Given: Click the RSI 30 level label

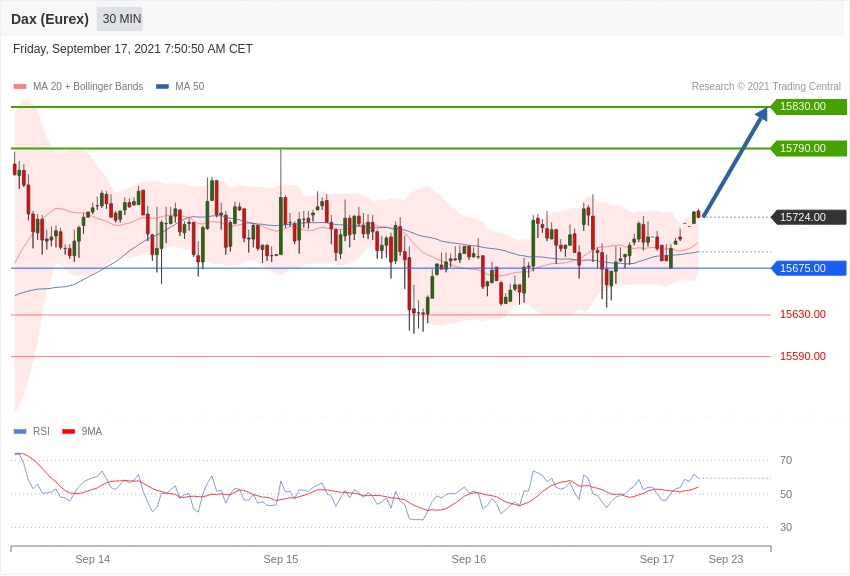Looking at the screenshot, I should (786, 527).
